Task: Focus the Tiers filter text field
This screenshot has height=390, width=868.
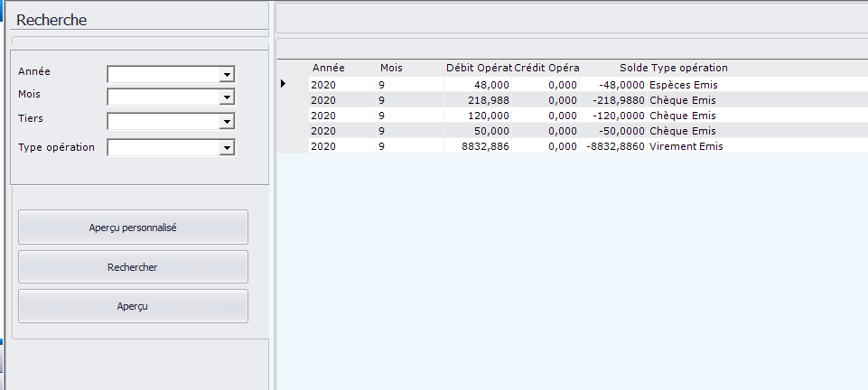Action: [x=163, y=122]
